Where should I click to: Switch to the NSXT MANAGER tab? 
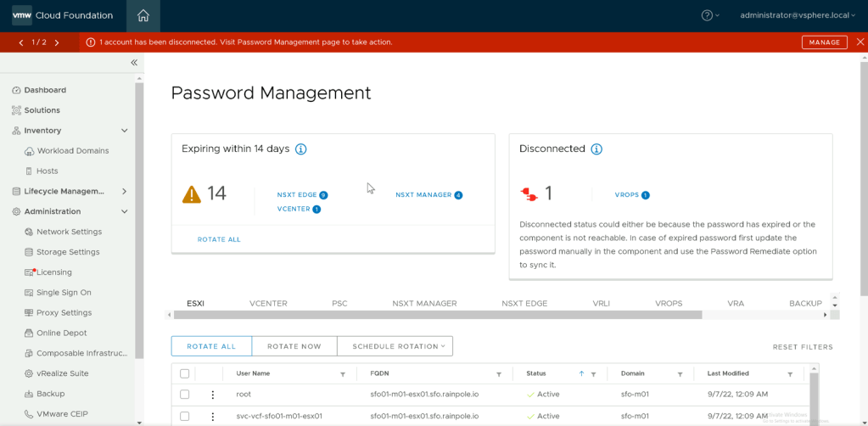click(x=424, y=303)
